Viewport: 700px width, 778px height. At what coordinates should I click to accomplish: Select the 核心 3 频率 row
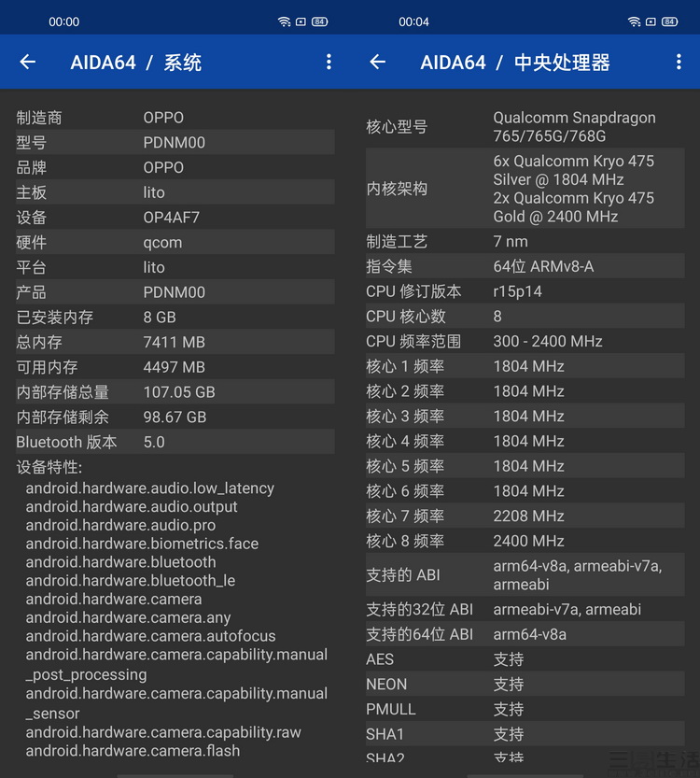[x=525, y=416]
